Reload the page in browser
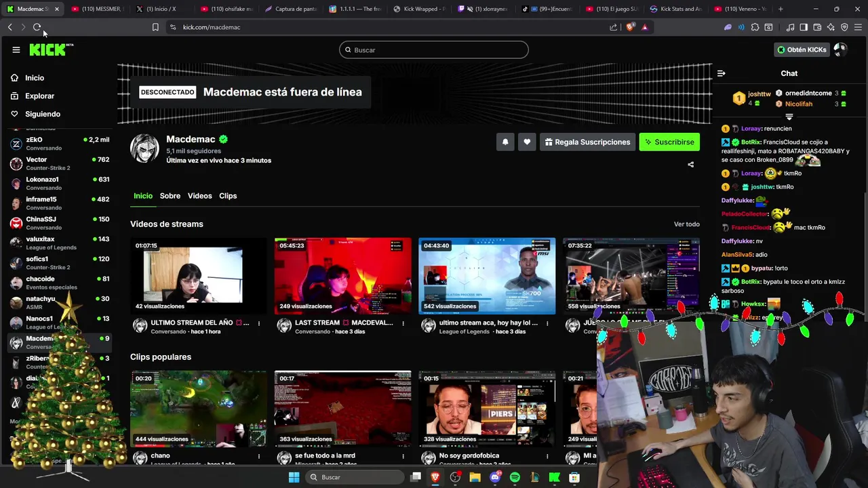 [x=37, y=27]
